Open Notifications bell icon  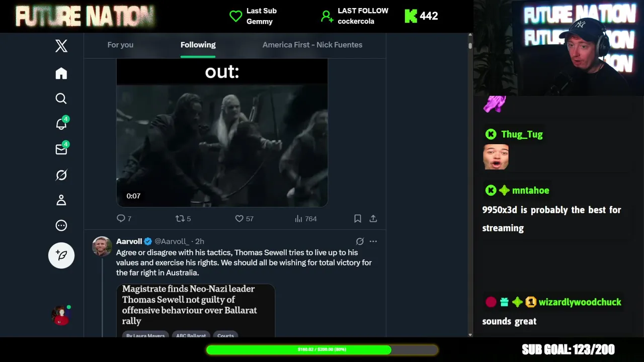click(x=61, y=124)
